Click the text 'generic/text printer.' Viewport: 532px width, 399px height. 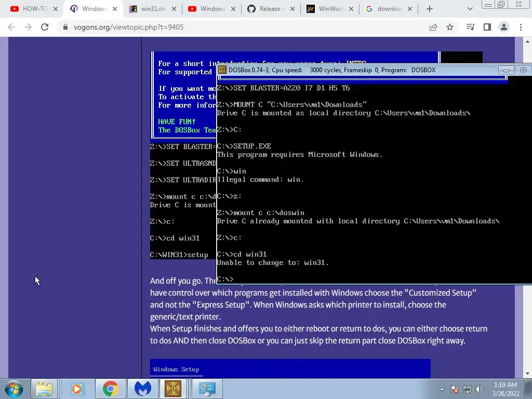click(x=185, y=317)
